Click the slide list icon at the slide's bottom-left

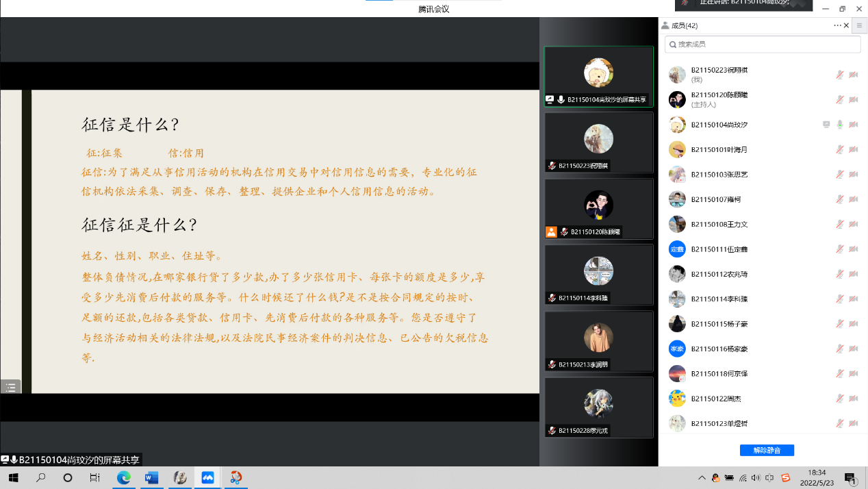point(10,387)
